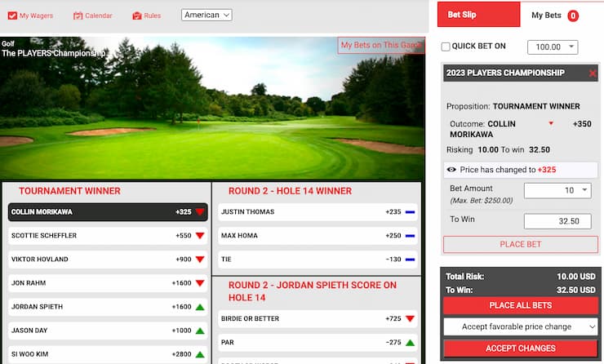Click the Place Bet button

click(x=521, y=244)
